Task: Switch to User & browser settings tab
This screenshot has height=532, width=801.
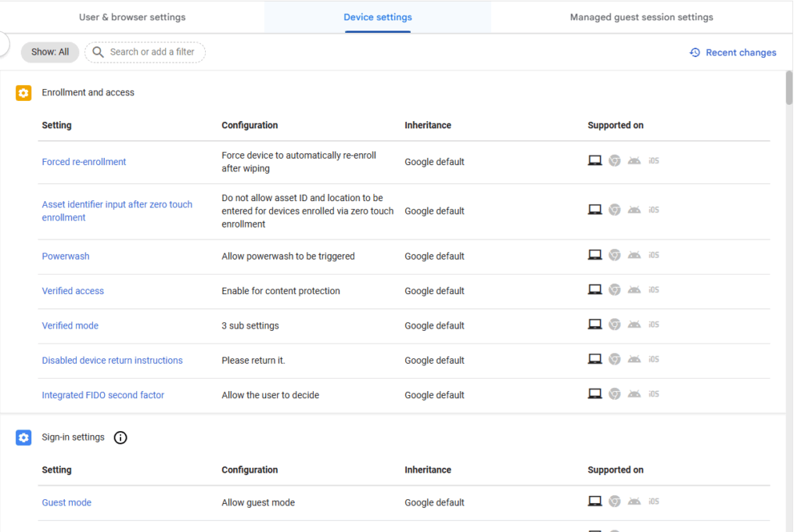Action: point(132,17)
